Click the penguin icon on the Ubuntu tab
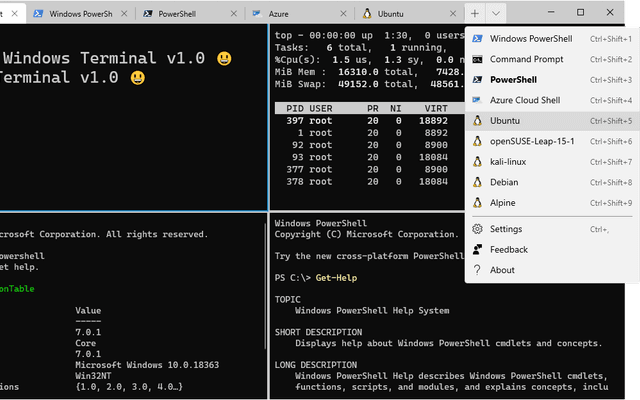 [367, 13]
